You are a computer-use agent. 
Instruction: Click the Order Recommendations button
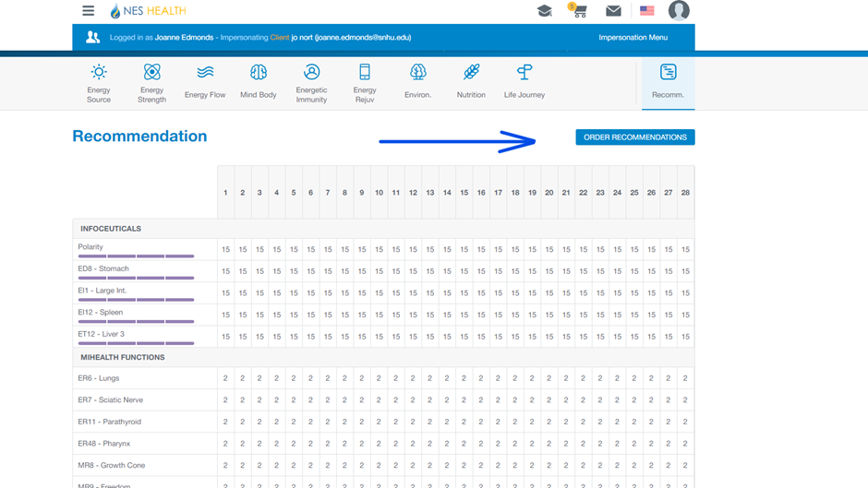634,137
